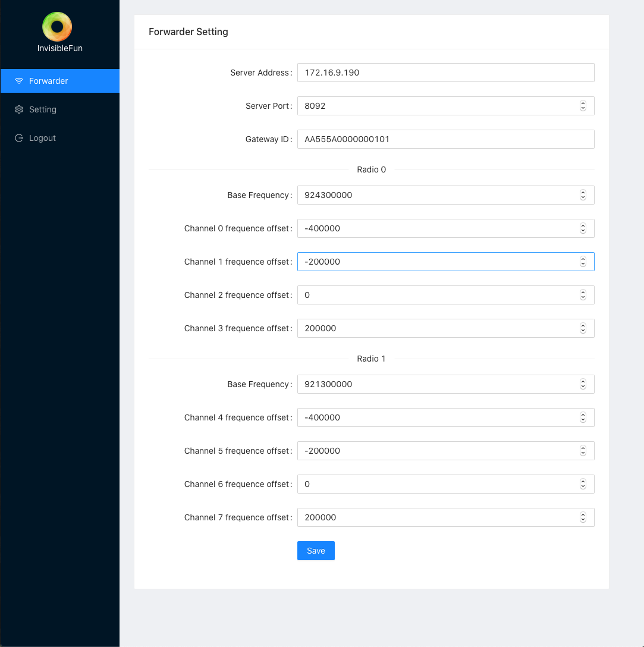Click into Channel 2 frequence offset field
Screen dimensions: 644x647
(x=437, y=295)
